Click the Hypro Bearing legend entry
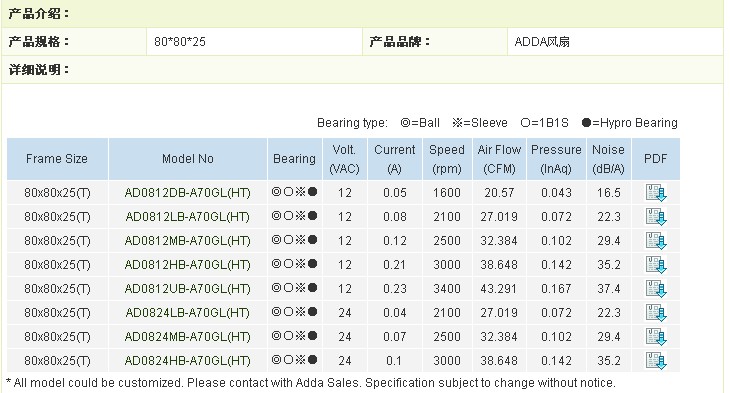The image size is (730, 393). pos(629,123)
